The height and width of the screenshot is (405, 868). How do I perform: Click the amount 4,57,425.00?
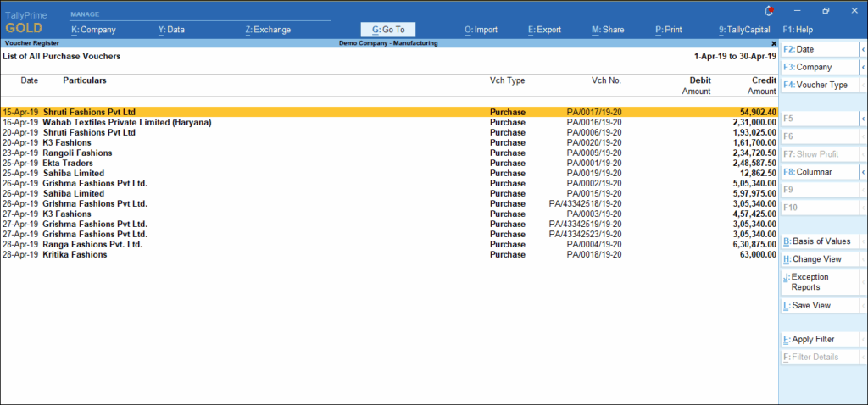click(x=754, y=214)
